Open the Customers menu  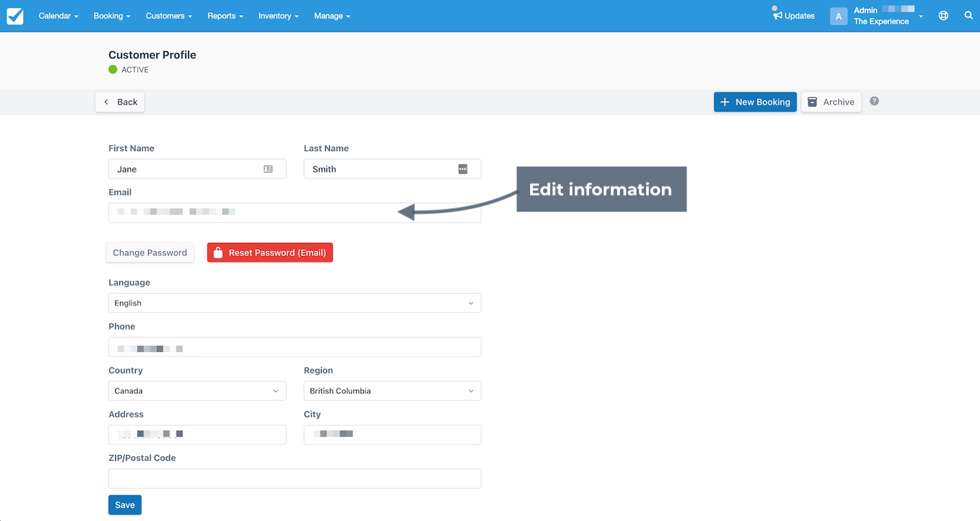169,16
